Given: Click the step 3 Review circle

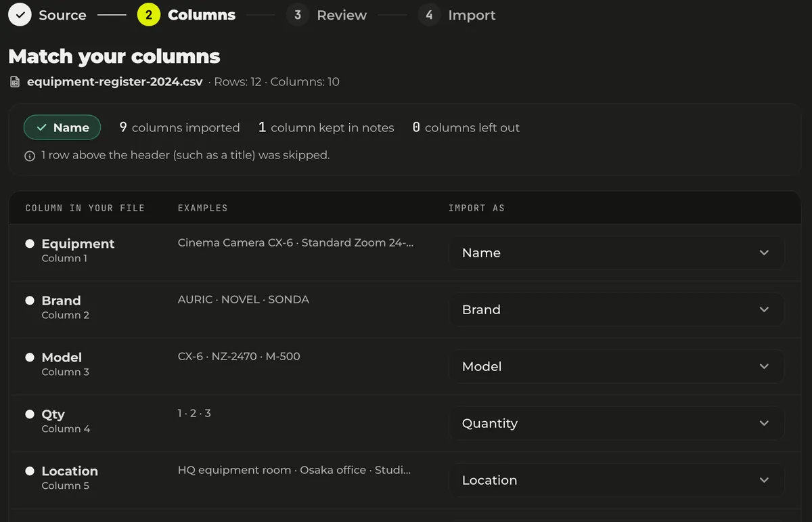Looking at the screenshot, I should click(x=298, y=15).
